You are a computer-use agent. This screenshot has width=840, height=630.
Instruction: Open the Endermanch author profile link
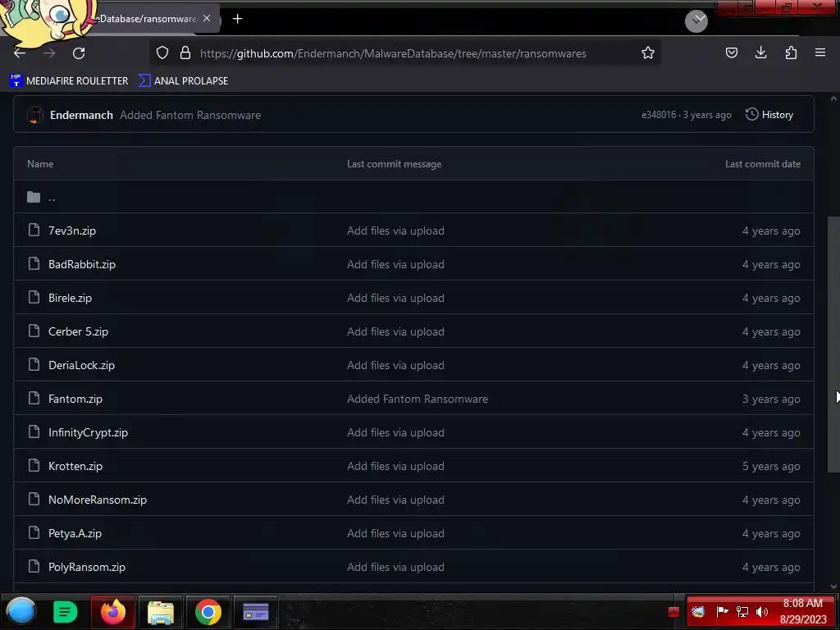81,115
